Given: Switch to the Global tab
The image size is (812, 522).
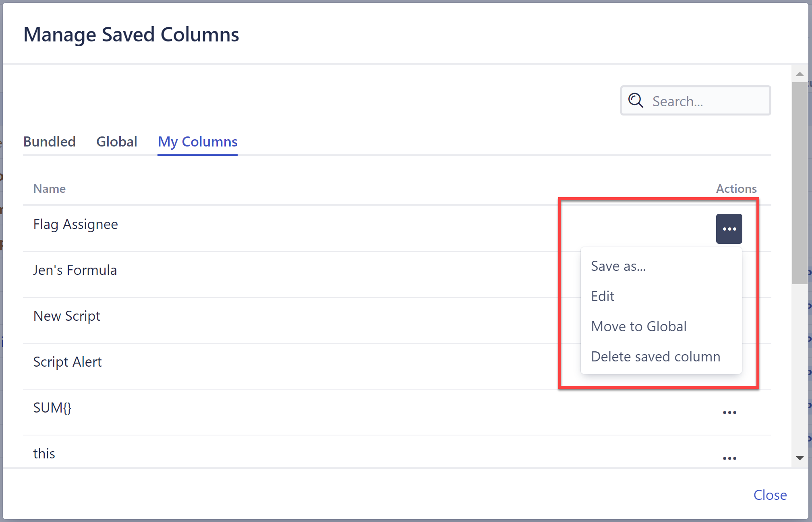Looking at the screenshot, I should click(x=117, y=141).
